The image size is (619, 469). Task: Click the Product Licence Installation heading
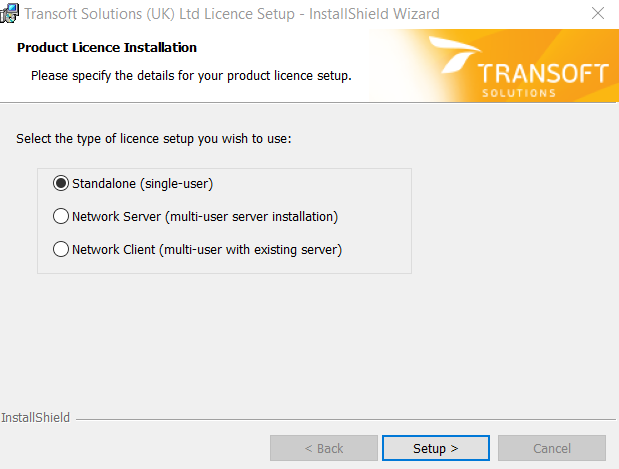click(x=107, y=47)
